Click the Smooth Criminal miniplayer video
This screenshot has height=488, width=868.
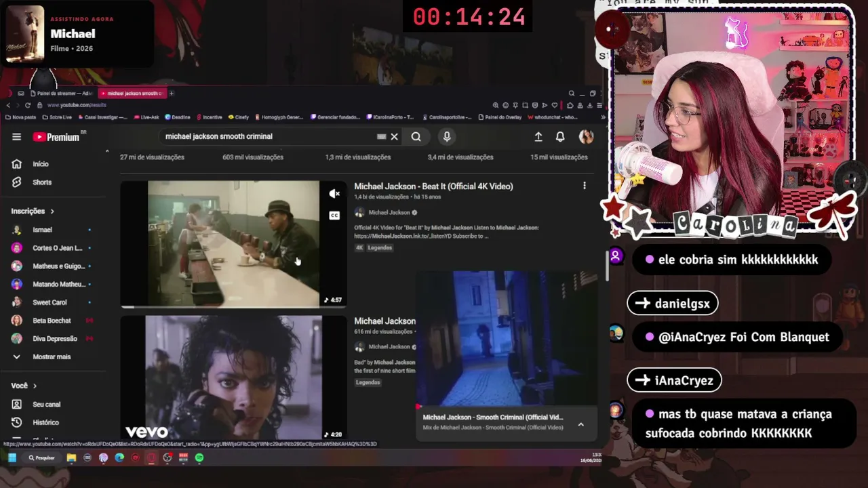507,339
